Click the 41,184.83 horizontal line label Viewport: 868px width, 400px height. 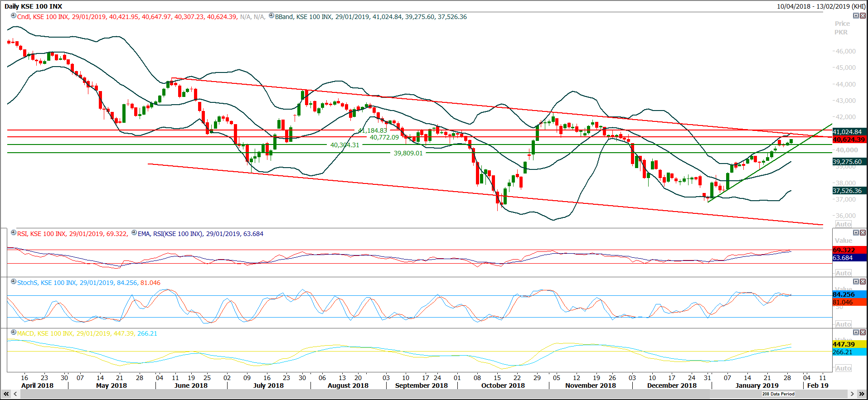[373, 130]
